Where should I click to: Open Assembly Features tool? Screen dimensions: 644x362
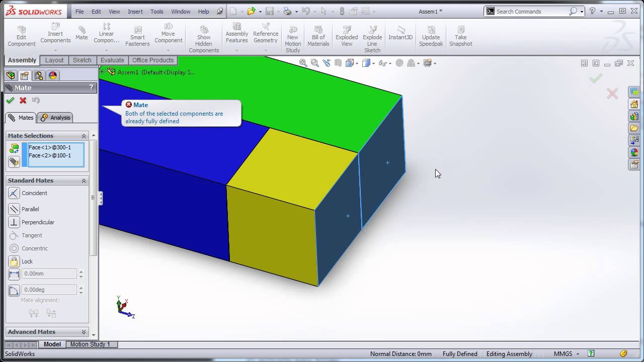coord(236,33)
